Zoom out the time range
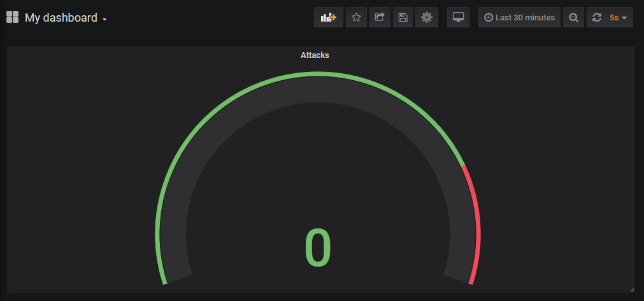 (x=573, y=18)
